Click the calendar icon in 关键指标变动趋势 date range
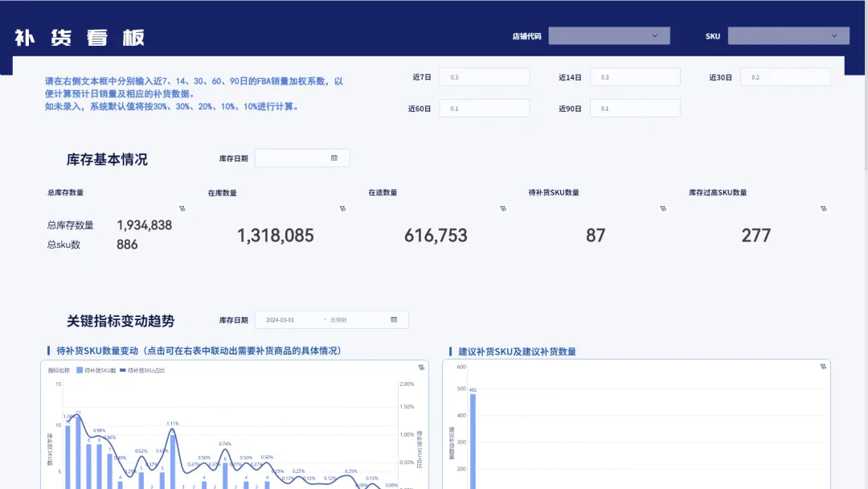 (x=394, y=319)
